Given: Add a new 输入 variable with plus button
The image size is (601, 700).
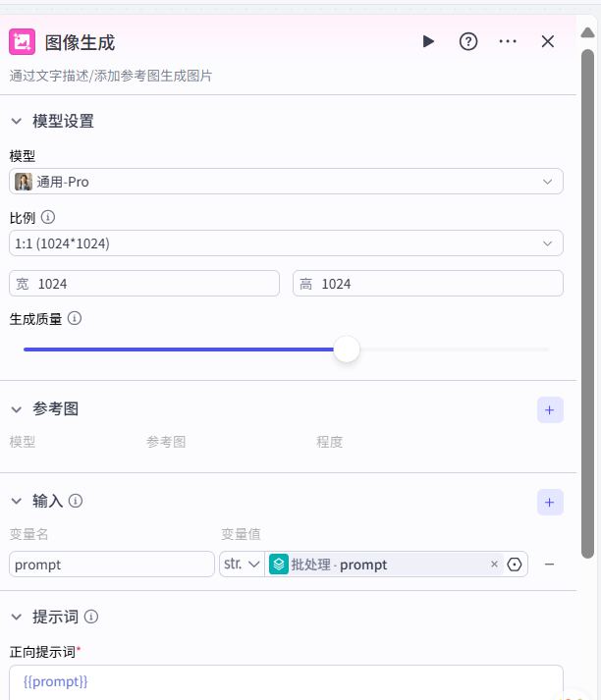Looking at the screenshot, I should point(549,502).
